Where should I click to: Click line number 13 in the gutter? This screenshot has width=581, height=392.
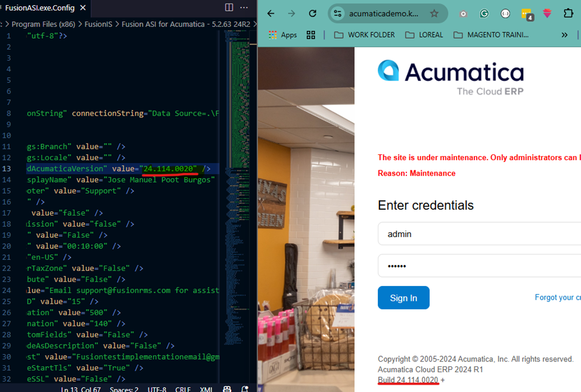pyautogui.click(x=7, y=169)
